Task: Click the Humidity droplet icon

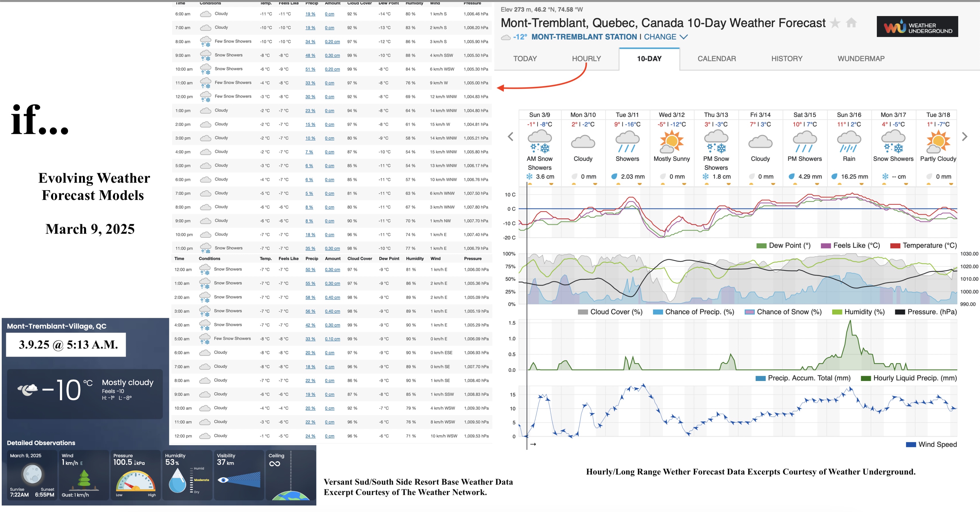Action: pos(177,480)
